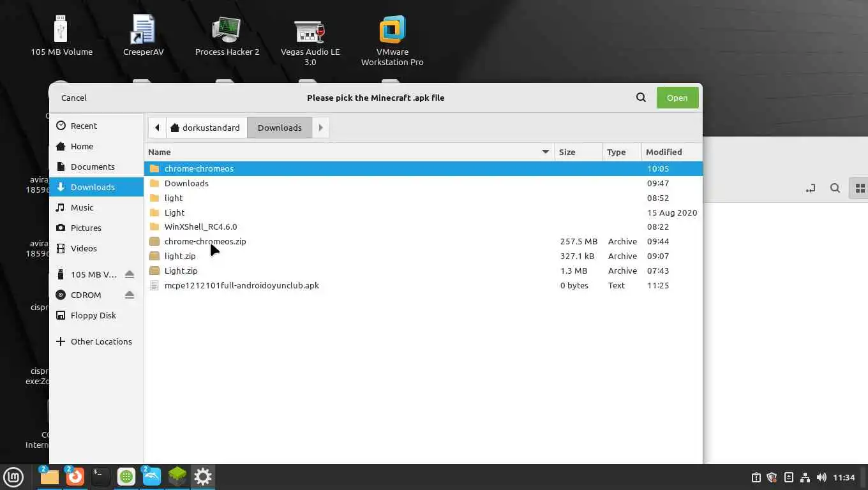Image resolution: width=868 pixels, height=490 pixels.
Task: Open Videos in the sidebar
Action: coord(96,248)
